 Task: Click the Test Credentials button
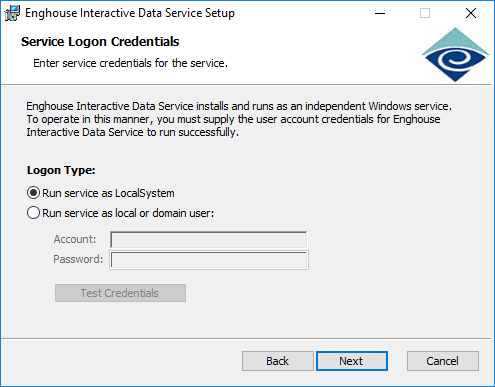coord(120,293)
